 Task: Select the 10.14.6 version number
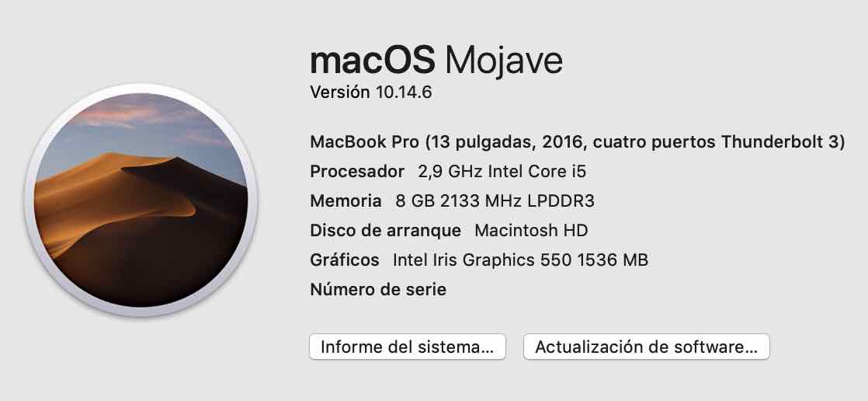403,92
